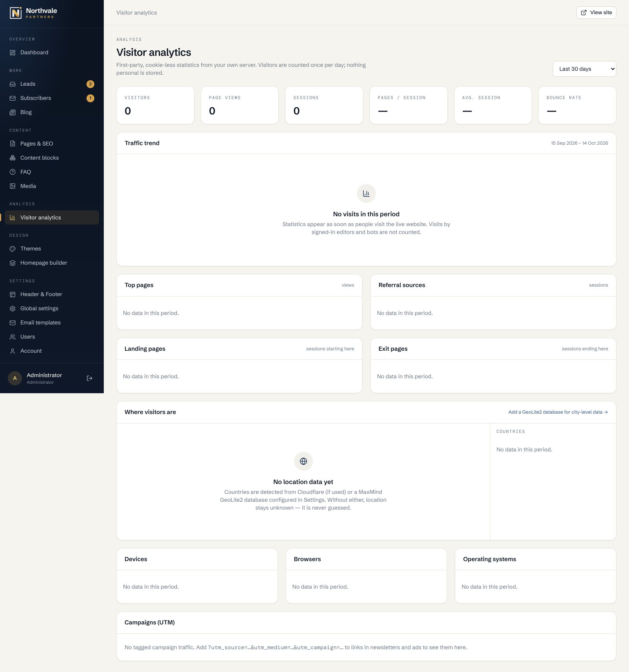Go to Leads section
Screen dimensions: 629x672
[52, 84]
